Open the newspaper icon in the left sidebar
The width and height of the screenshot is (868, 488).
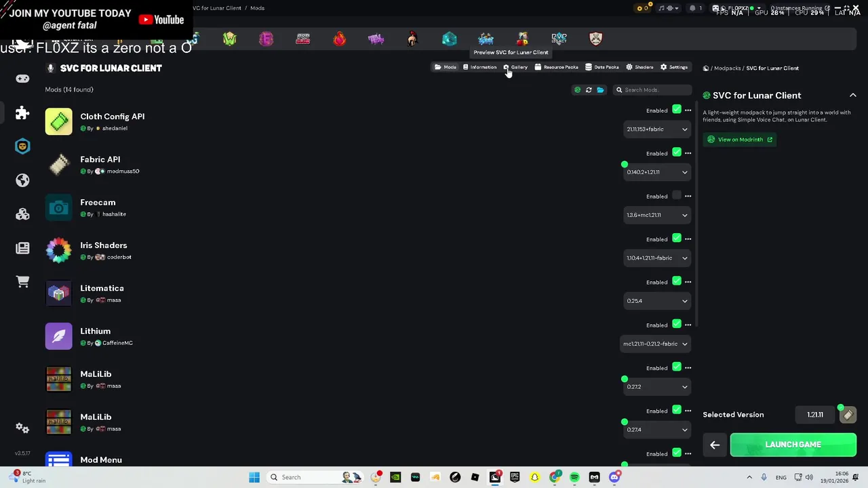pos(22,248)
